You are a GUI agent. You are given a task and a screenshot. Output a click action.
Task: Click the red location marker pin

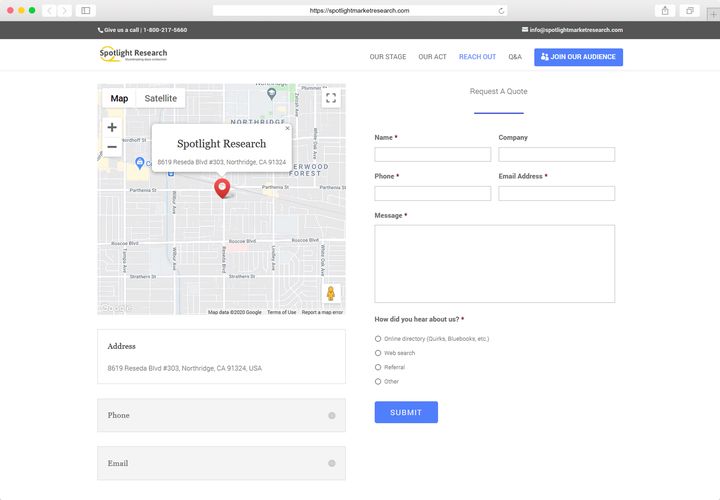click(x=222, y=187)
